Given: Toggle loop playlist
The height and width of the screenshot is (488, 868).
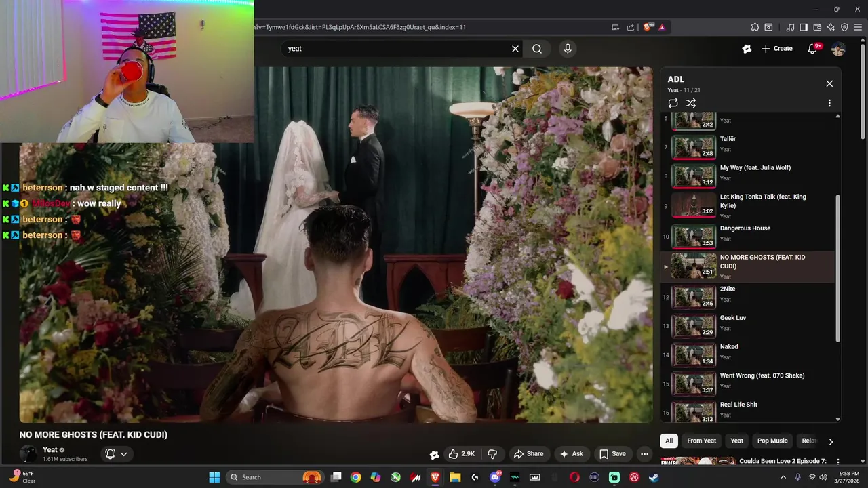Looking at the screenshot, I should [673, 103].
